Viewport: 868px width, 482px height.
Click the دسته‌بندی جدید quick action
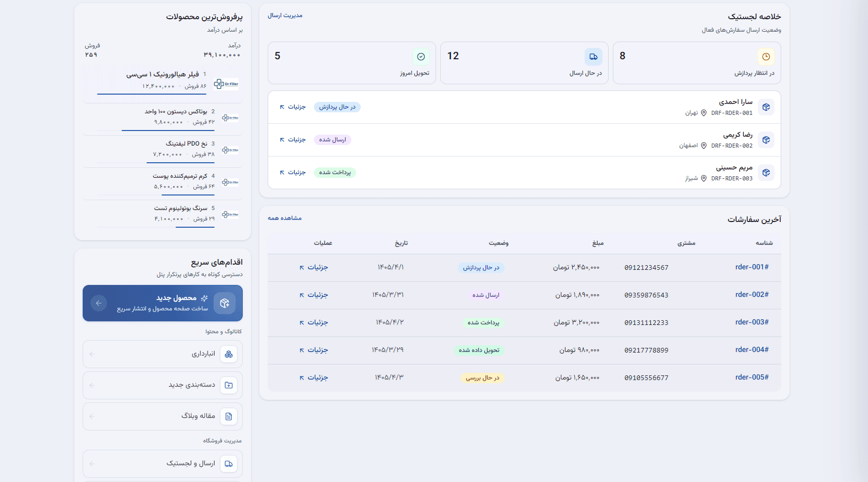tap(163, 385)
